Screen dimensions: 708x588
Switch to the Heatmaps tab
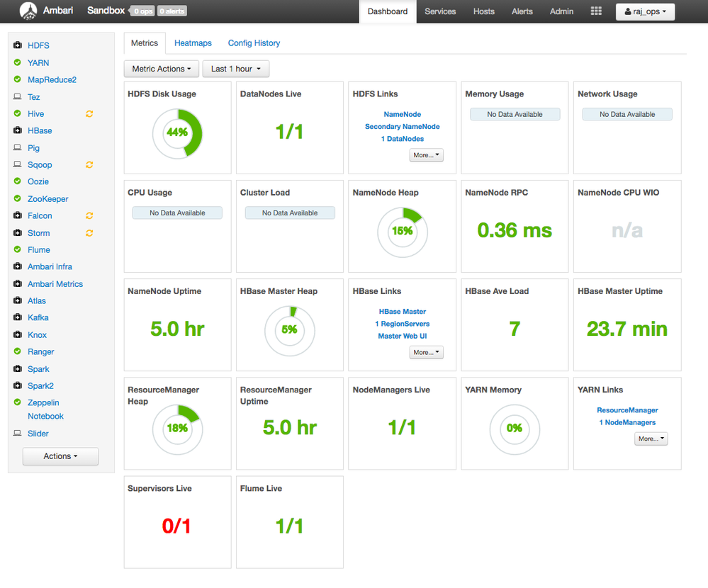pos(193,43)
